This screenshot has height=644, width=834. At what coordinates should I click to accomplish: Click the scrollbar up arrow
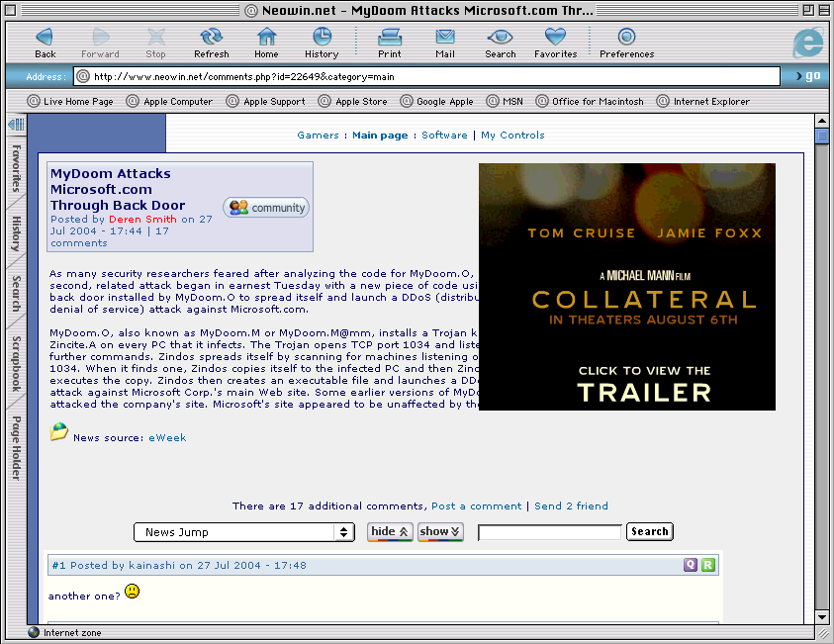click(x=821, y=122)
